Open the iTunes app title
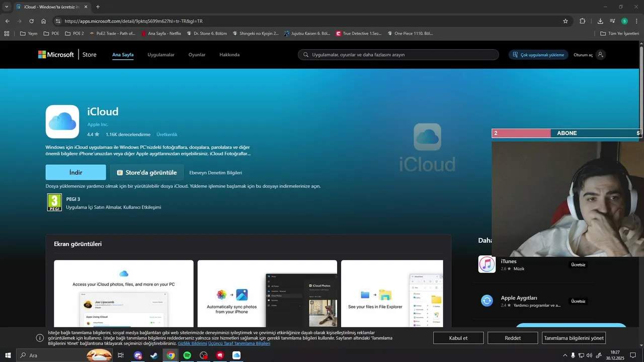 pos(509,261)
